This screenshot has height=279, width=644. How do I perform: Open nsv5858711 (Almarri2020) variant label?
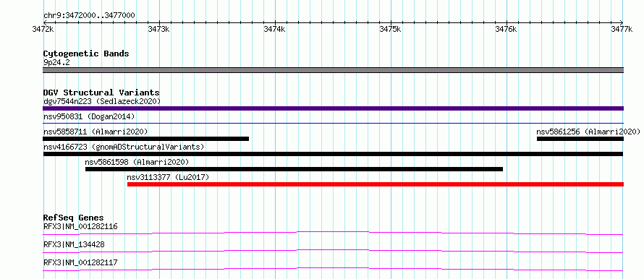coord(96,132)
